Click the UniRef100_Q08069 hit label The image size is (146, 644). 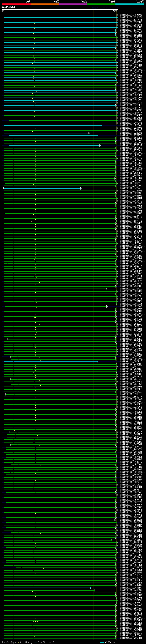(131, 75)
